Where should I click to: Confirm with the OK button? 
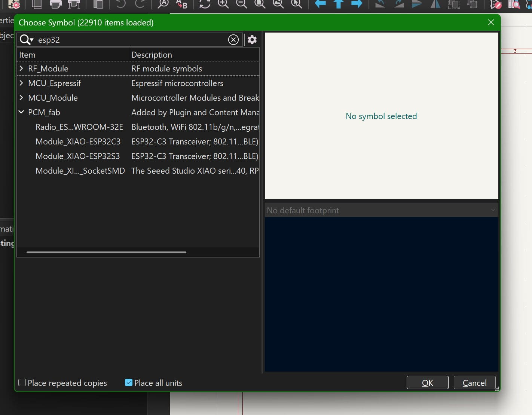[x=427, y=382]
